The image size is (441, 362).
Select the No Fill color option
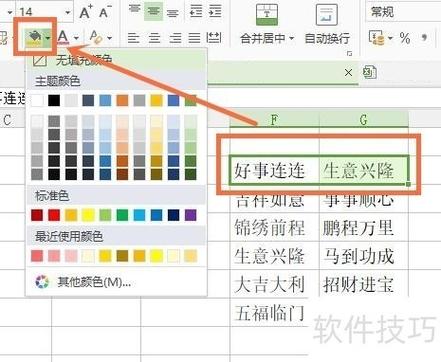(116, 60)
